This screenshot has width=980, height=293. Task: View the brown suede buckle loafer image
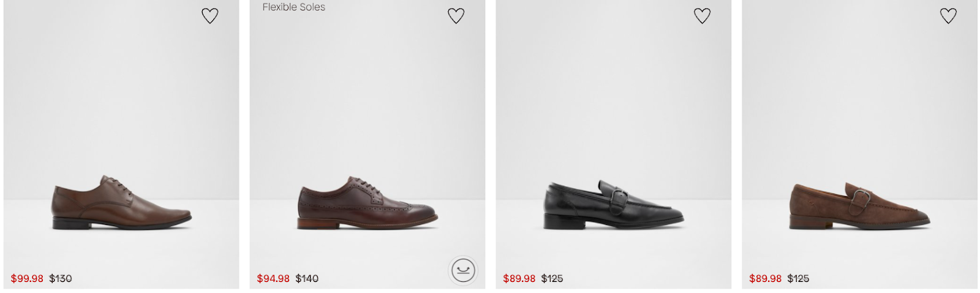tap(860, 205)
